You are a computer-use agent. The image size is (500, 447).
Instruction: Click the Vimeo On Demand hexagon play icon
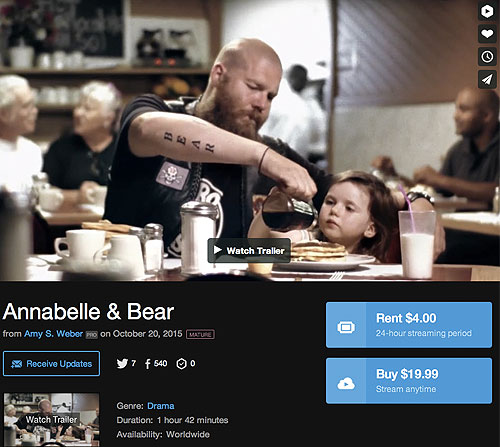487,12
